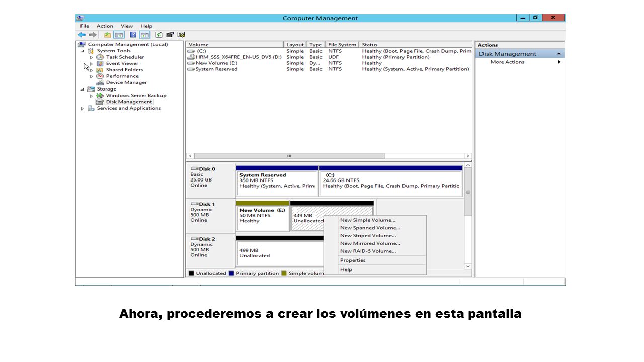Expand the Task Scheduler node arrow

click(92, 57)
